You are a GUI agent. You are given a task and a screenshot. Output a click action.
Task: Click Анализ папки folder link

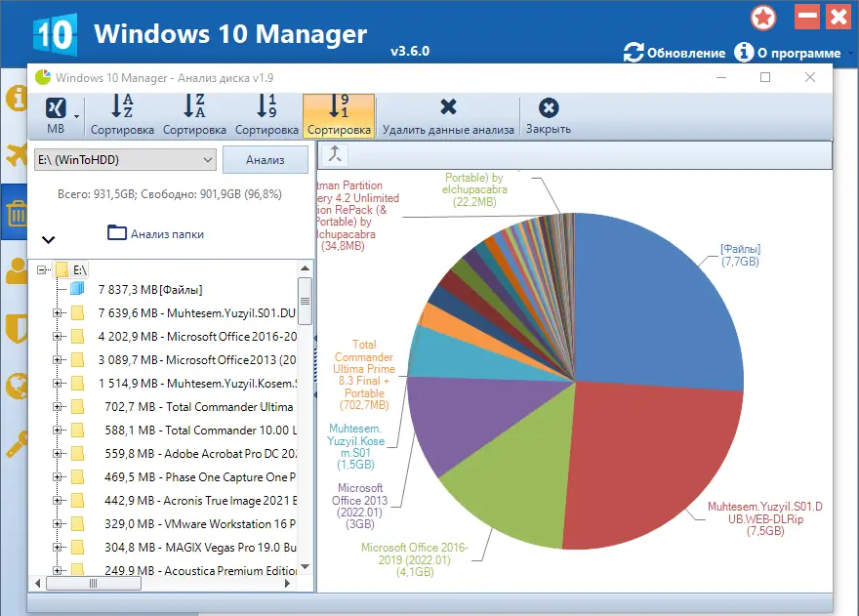coord(155,233)
